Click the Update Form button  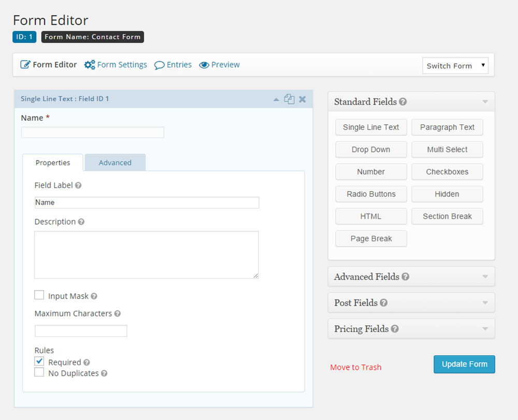pyautogui.click(x=464, y=364)
